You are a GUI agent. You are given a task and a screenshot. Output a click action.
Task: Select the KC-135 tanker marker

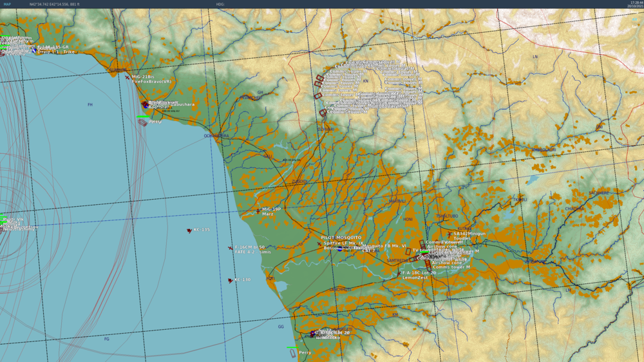(189, 231)
